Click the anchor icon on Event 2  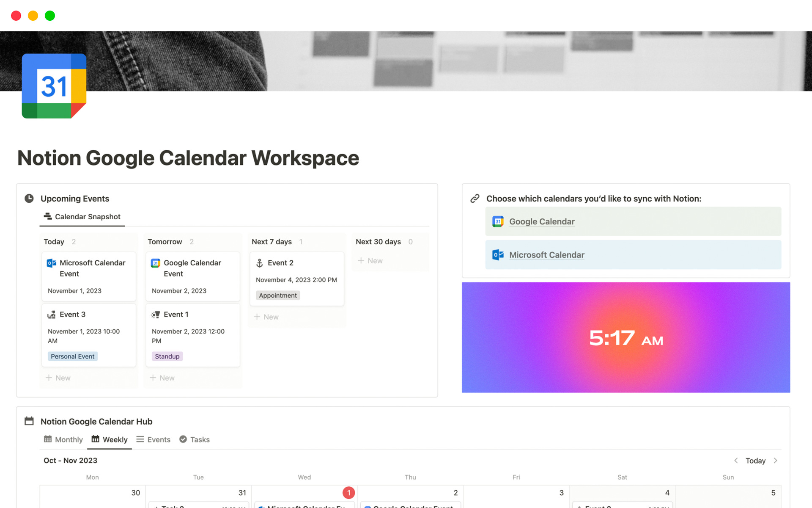(x=260, y=263)
